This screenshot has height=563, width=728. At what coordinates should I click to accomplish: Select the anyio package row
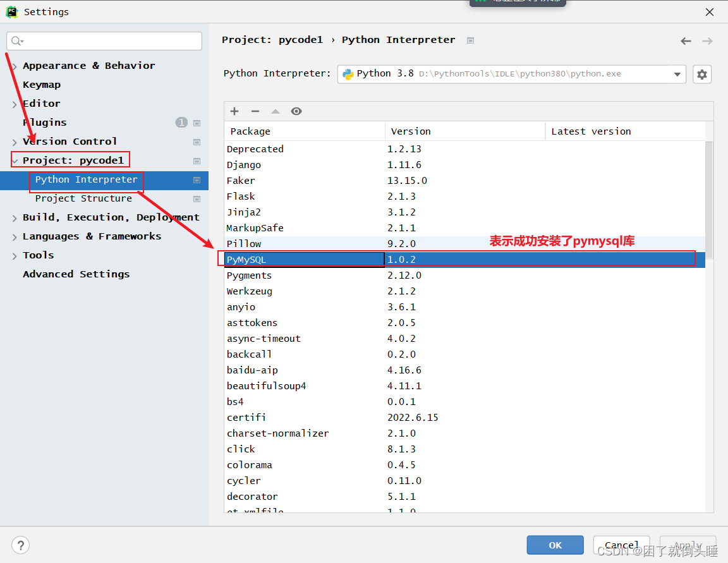pyautogui.click(x=464, y=307)
